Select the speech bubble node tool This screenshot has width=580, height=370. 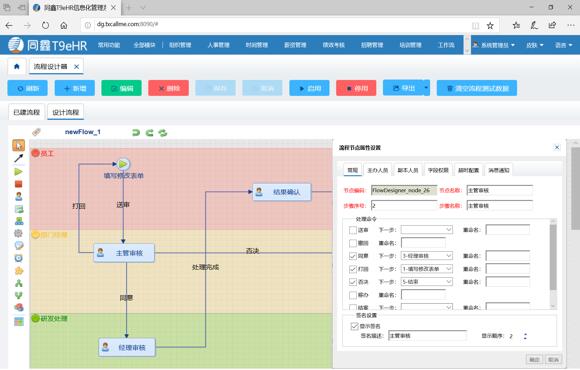[18, 245]
